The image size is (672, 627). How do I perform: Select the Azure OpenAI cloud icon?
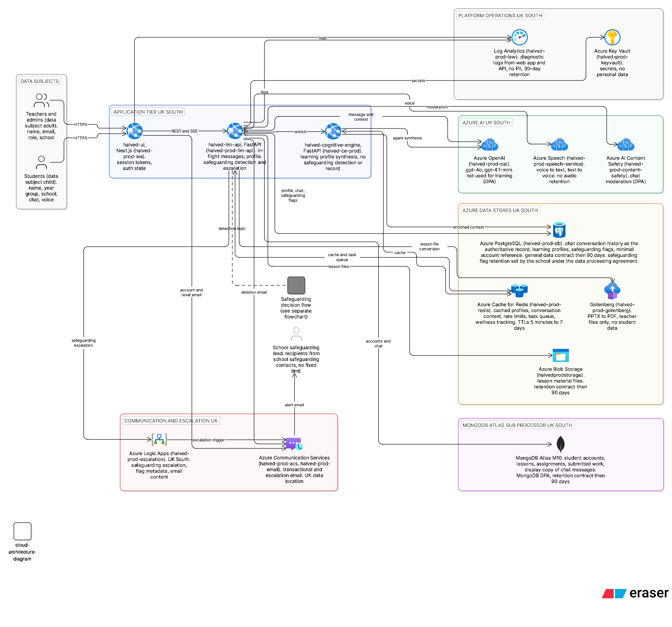[x=489, y=144]
